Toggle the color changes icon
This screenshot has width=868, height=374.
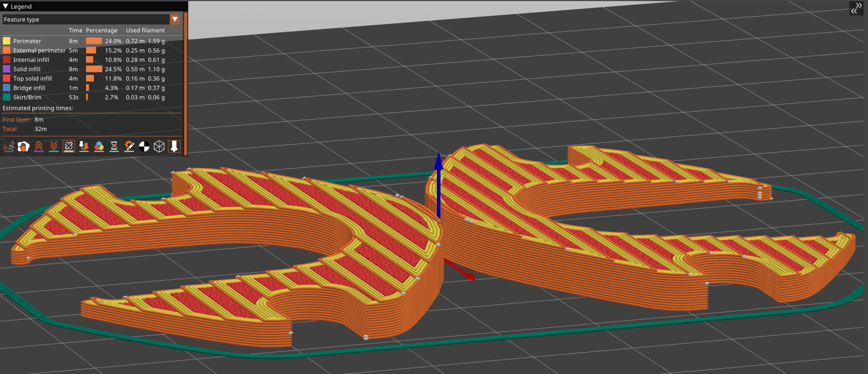coord(99,146)
